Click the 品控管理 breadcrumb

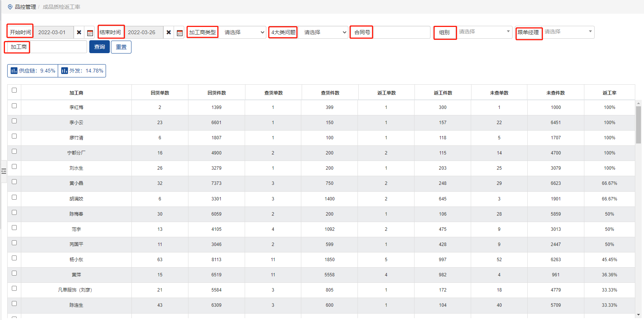pos(25,7)
